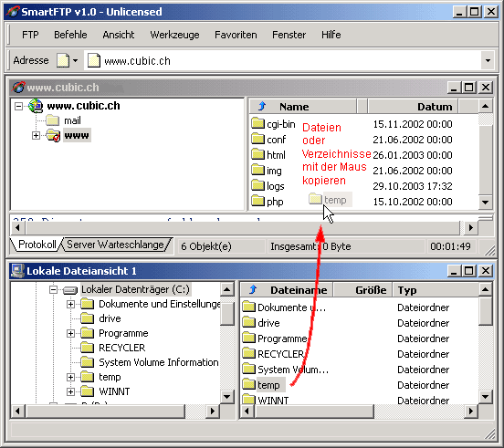Image resolution: width=504 pixels, height=448 pixels.
Task: Select the mail folder in remote tree
Action: (x=72, y=120)
